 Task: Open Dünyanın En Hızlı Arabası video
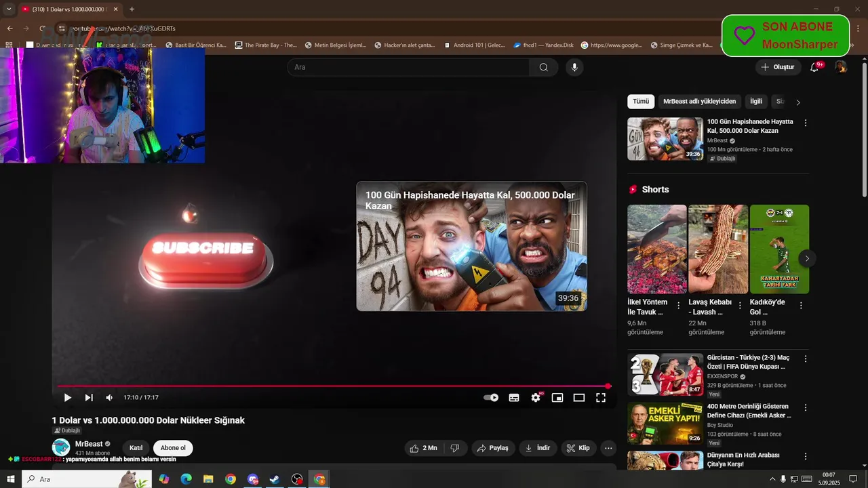(x=665, y=460)
